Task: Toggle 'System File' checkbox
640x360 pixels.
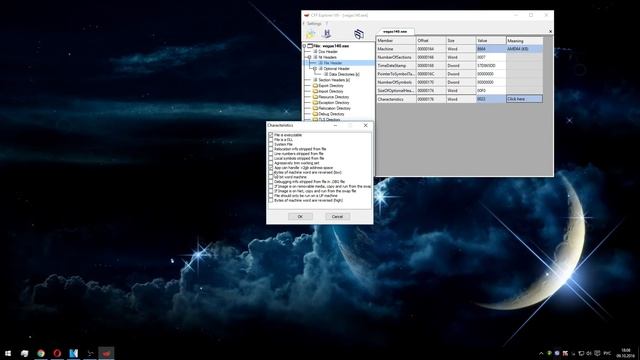Action: 271,144
